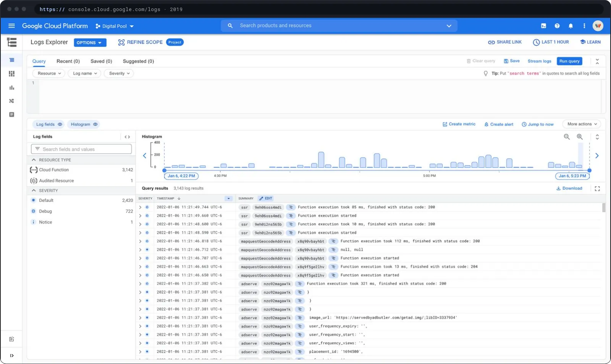Activate Cloud Shell terminal icon

tap(543, 26)
